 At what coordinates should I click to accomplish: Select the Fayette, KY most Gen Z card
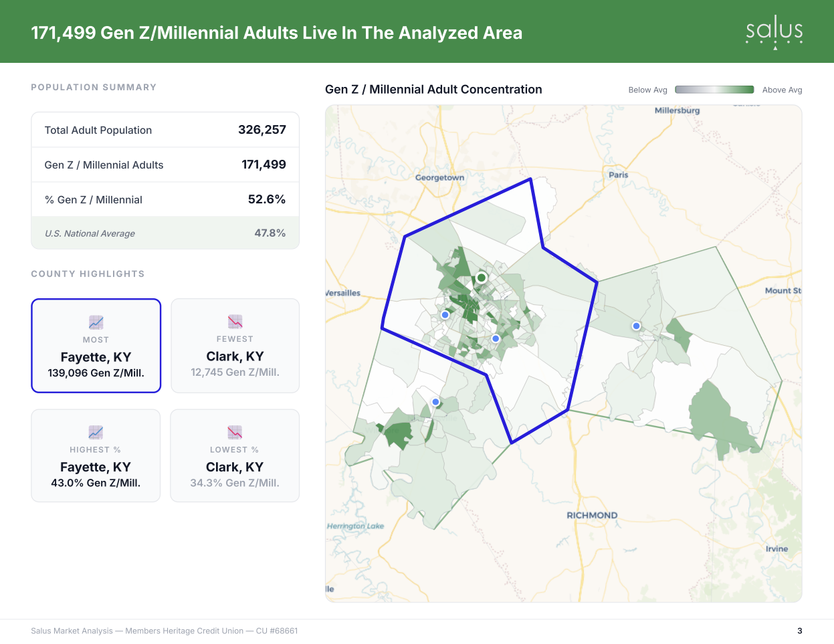point(96,346)
